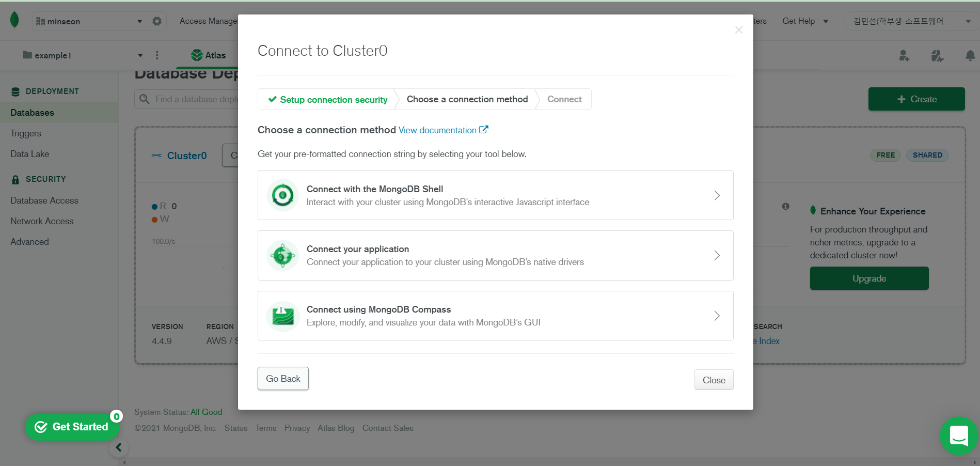Expand MongoDB Shell option chevron

717,195
